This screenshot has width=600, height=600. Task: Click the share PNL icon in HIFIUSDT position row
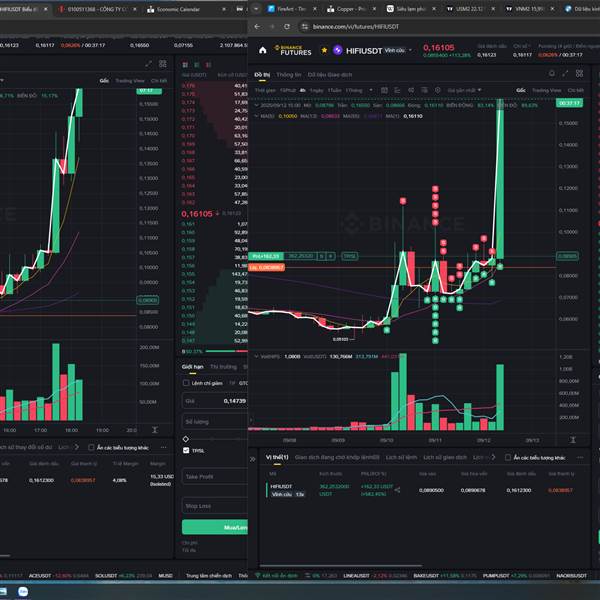[397, 490]
